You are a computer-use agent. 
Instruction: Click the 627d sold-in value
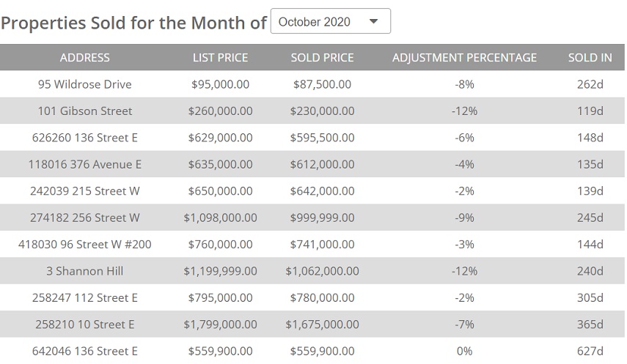pyautogui.click(x=590, y=352)
